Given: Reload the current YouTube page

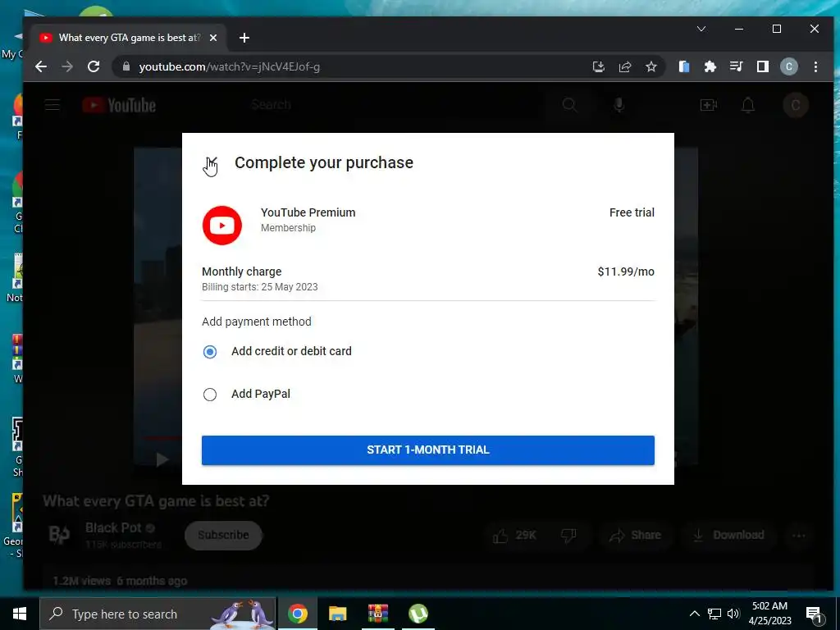Looking at the screenshot, I should [94, 67].
